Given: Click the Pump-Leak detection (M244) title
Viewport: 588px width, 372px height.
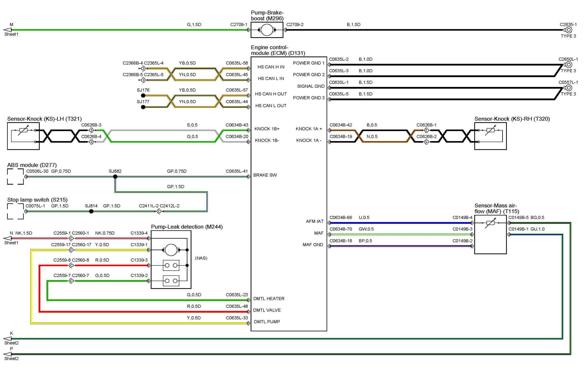Looking at the screenshot, I should pyautogui.click(x=187, y=227).
